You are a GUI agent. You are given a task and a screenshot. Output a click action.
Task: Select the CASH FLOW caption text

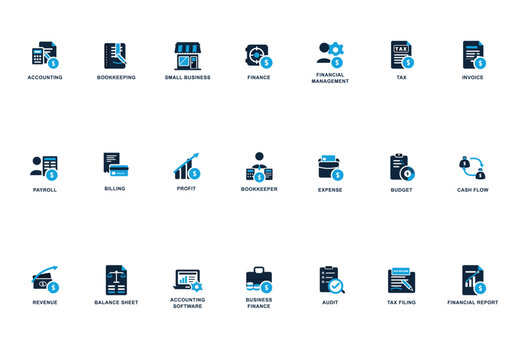473,190
